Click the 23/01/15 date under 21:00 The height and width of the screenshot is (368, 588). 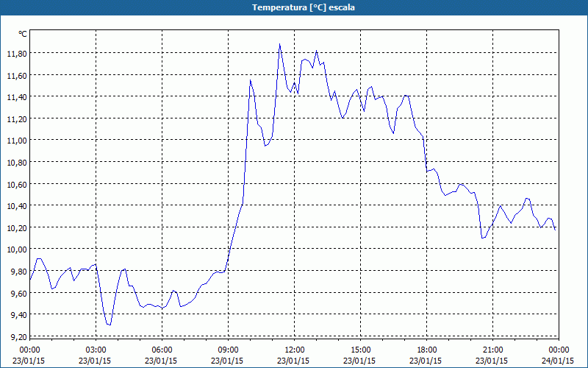pyautogui.click(x=492, y=361)
